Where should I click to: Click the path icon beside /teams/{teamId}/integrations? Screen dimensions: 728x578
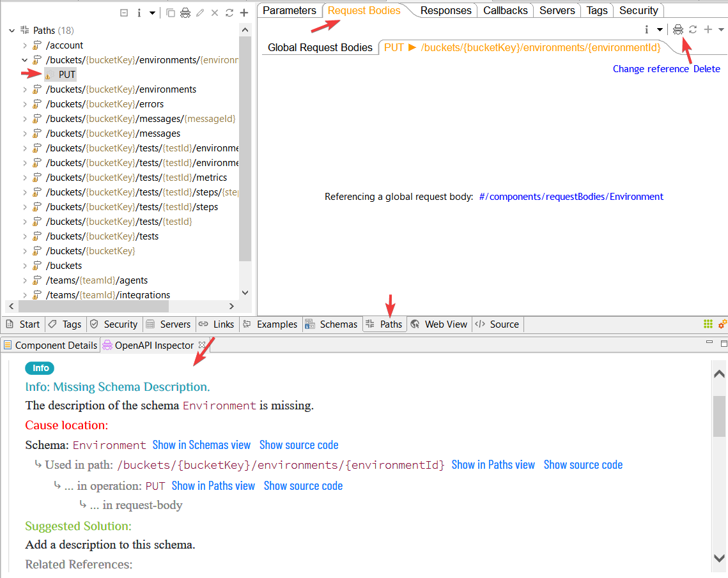pyautogui.click(x=37, y=295)
